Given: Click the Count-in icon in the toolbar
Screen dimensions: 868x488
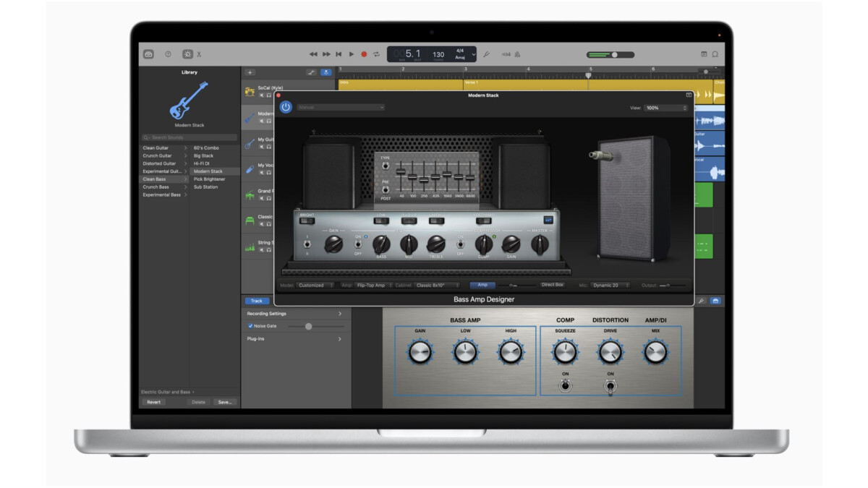Looking at the screenshot, I should click(506, 53).
